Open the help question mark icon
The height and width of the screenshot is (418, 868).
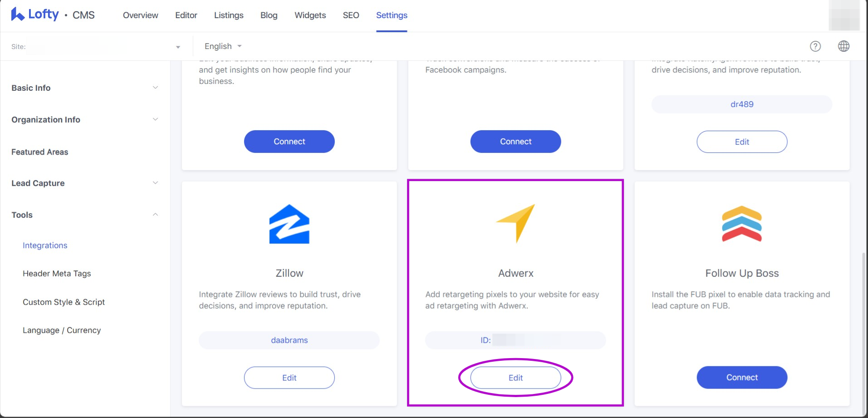[x=815, y=46]
